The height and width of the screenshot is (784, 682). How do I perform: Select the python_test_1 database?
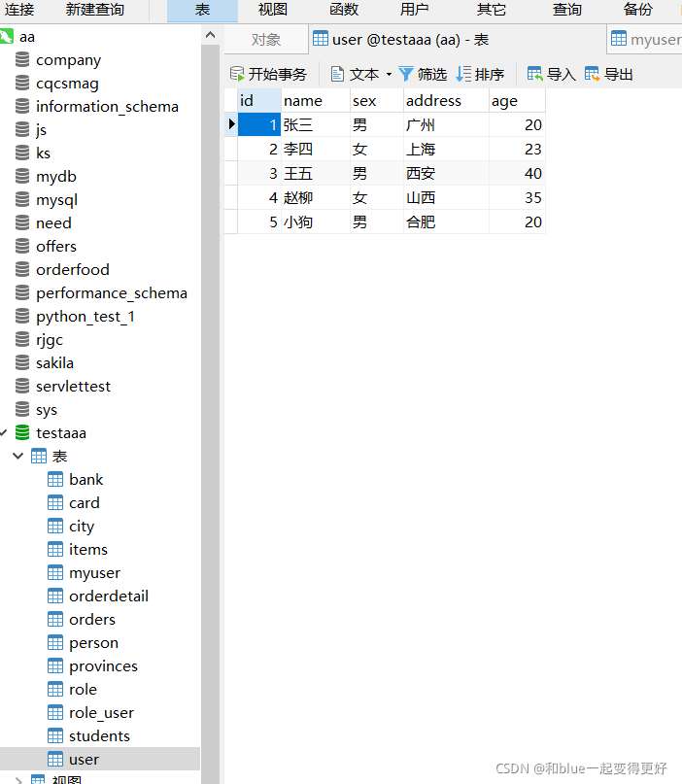coord(85,317)
